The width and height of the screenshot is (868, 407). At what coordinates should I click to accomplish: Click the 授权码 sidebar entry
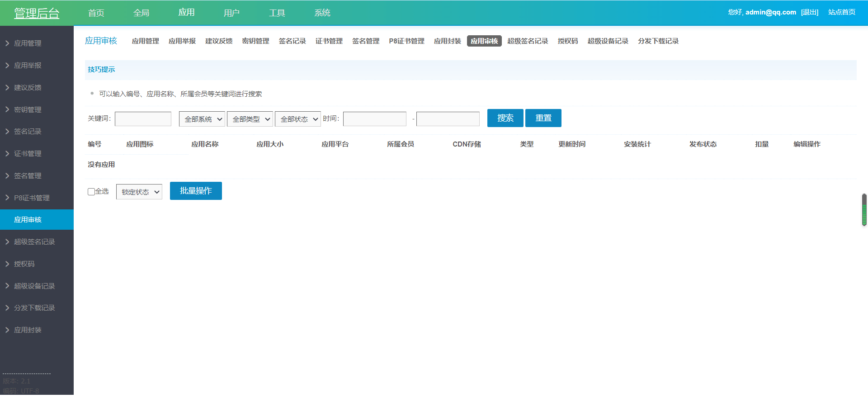coord(25,264)
